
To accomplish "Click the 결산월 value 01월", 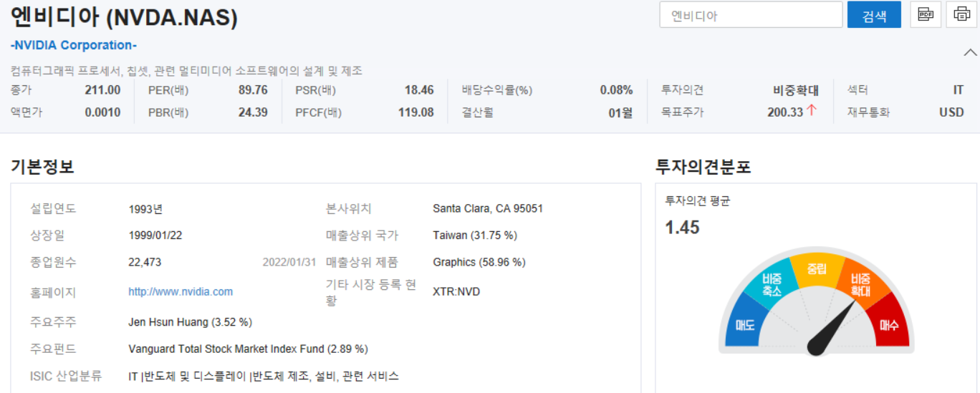I will [x=621, y=112].
